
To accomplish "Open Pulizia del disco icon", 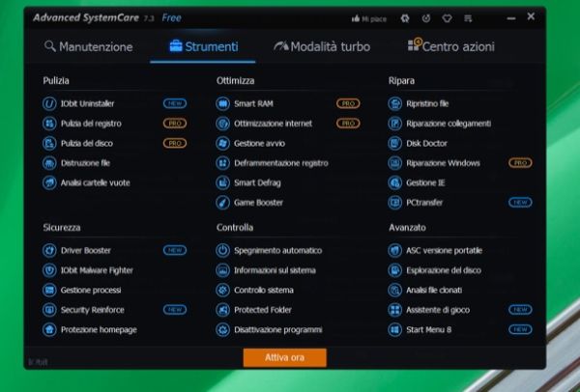I will (x=49, y=143).
